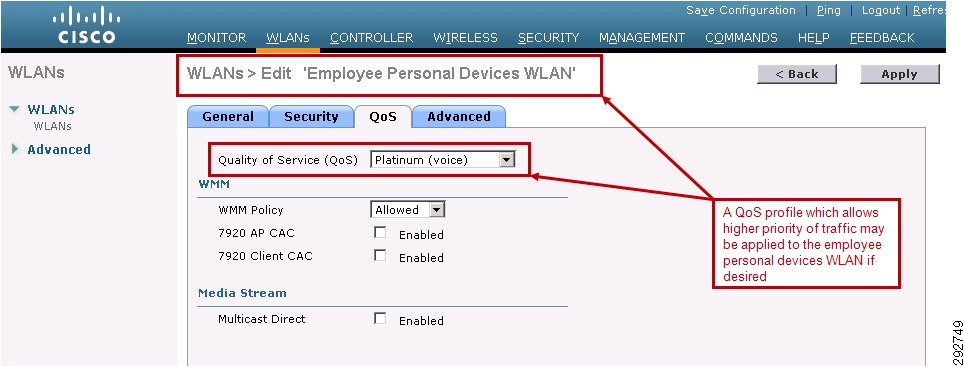Viewport: 964px width, 367px height.
Task: Switch to the Security tab
Action: [x=311, y=117]
